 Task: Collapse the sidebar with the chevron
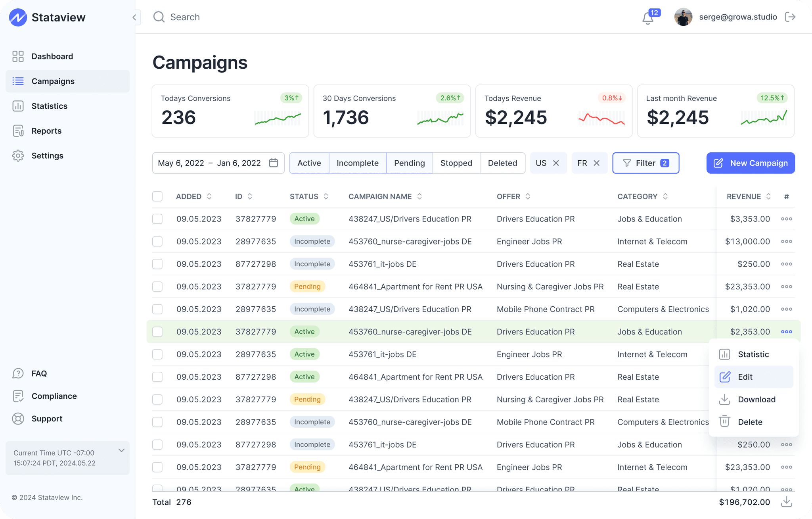[134, 17]
